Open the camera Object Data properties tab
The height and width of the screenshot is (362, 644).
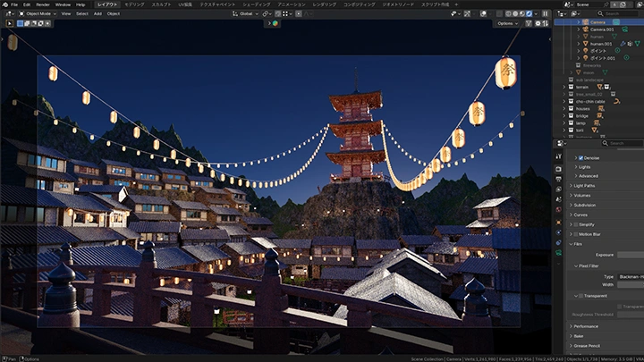(x=558, y=253)
